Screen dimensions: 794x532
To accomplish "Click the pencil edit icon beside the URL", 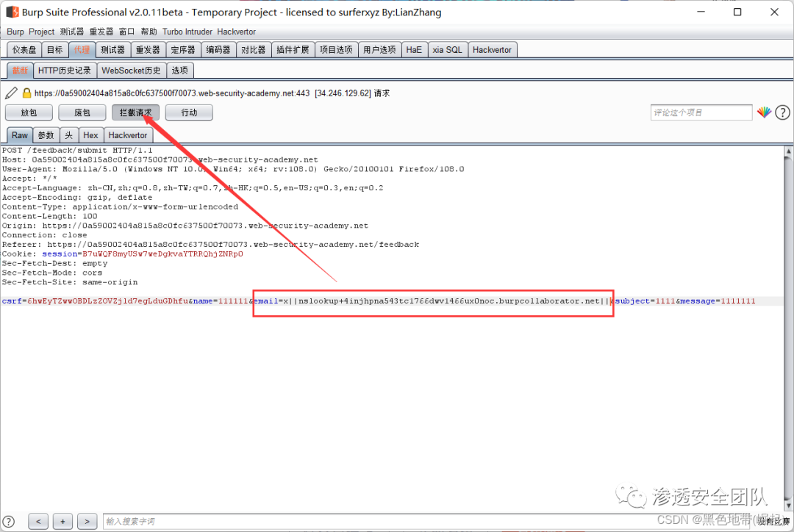I will pyautogui.click(x=11, y=93).
